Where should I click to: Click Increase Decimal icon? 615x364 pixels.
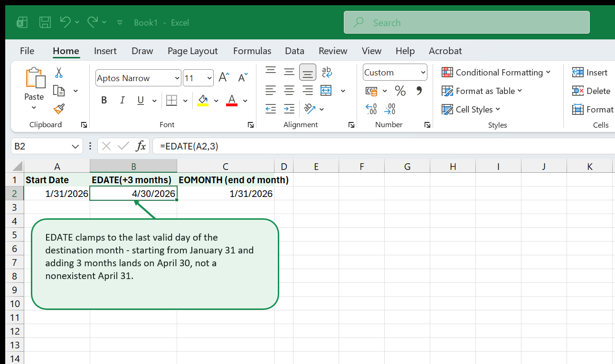point(371,109)
